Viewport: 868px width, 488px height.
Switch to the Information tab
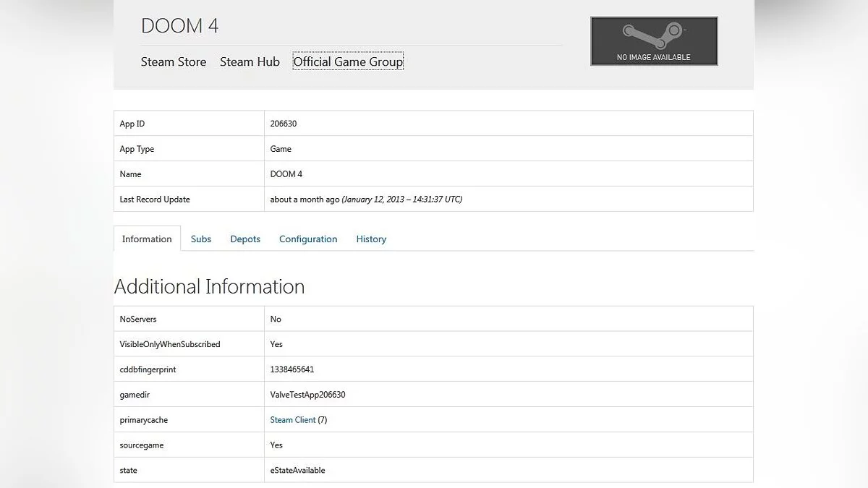click(147, 239)
